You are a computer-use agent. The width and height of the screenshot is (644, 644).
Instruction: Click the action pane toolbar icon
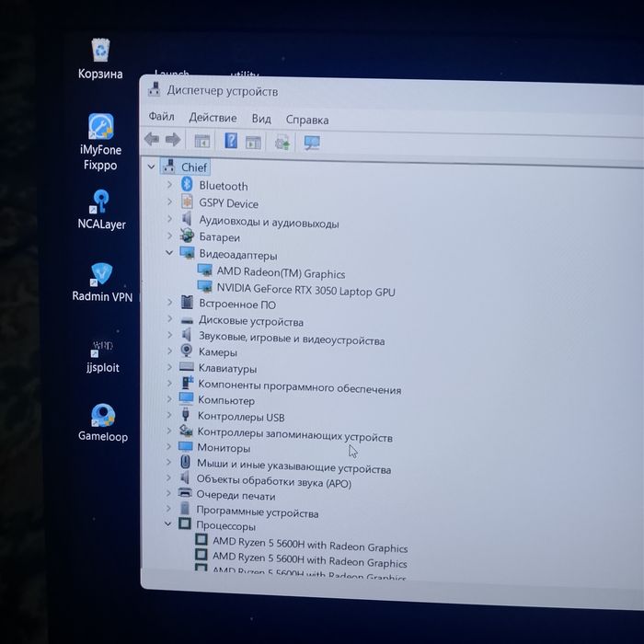253,142
